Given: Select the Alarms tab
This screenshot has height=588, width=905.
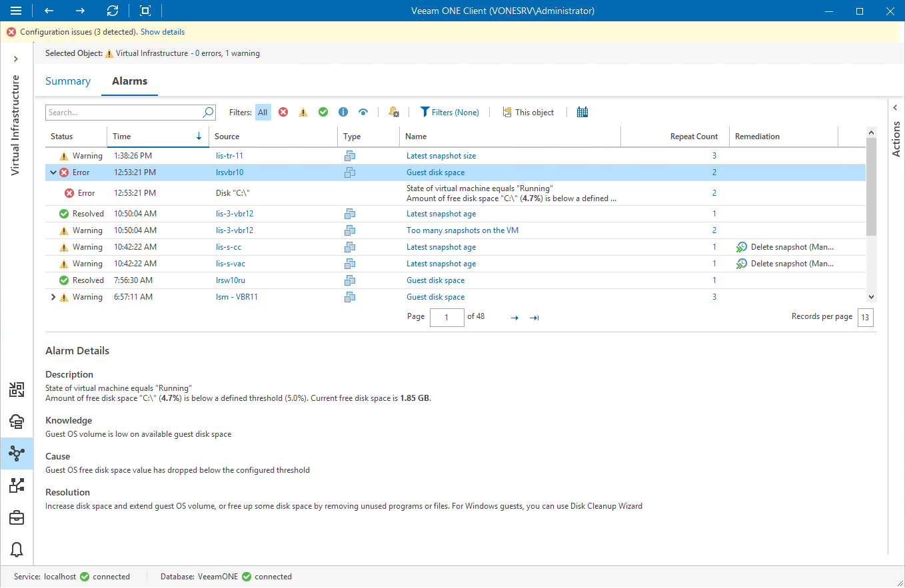Looking at the screenshot, I should (x=129, y=81).
